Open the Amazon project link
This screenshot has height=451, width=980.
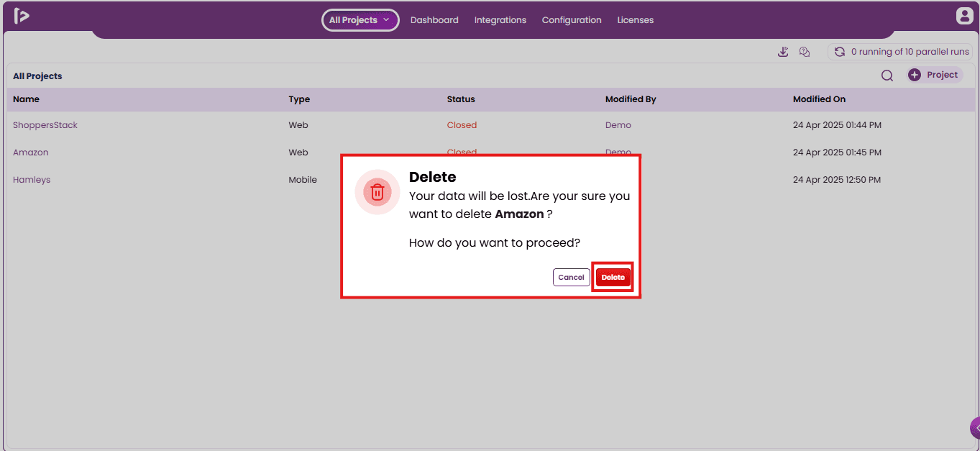31,152
